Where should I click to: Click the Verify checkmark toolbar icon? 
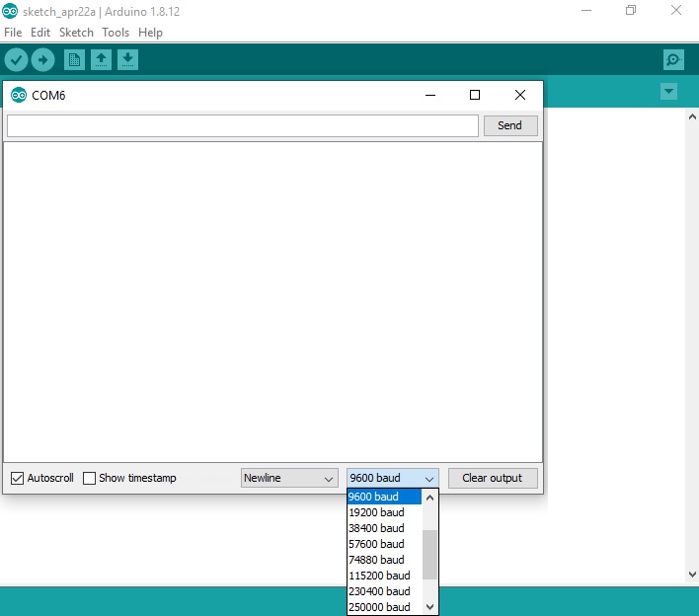click(17, 60)
